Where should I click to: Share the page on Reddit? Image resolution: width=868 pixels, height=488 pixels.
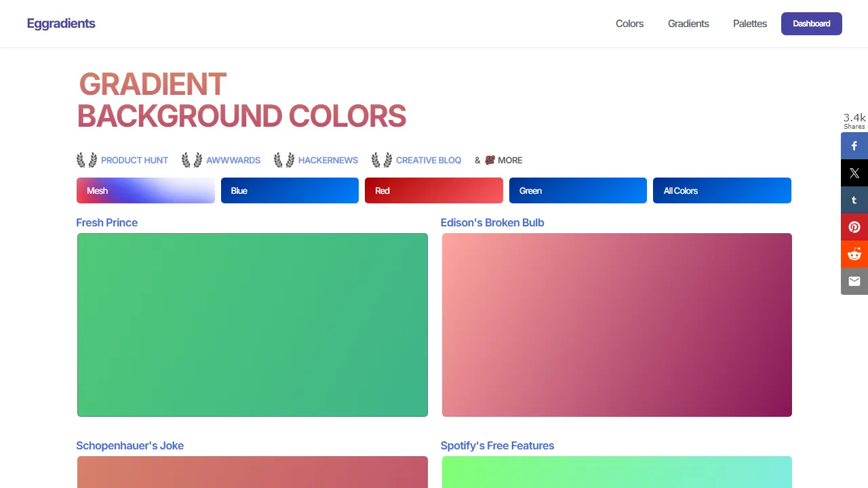tap(854, 253)
